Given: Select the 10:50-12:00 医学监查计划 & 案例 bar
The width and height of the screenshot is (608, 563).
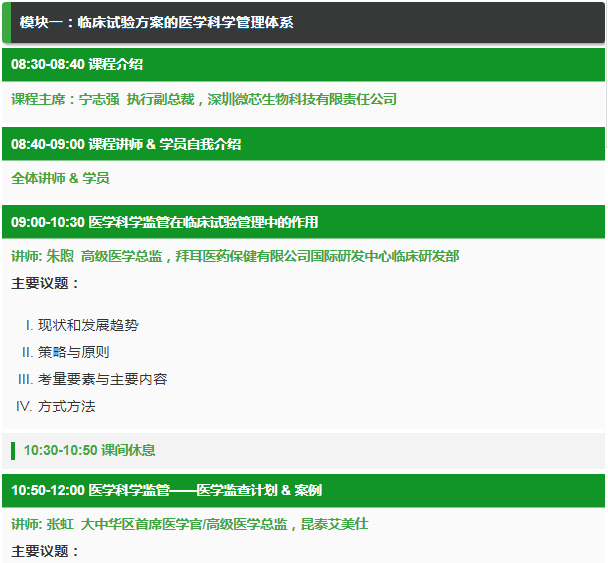Looking at the screenshot, I should click(x=303, y=490).
